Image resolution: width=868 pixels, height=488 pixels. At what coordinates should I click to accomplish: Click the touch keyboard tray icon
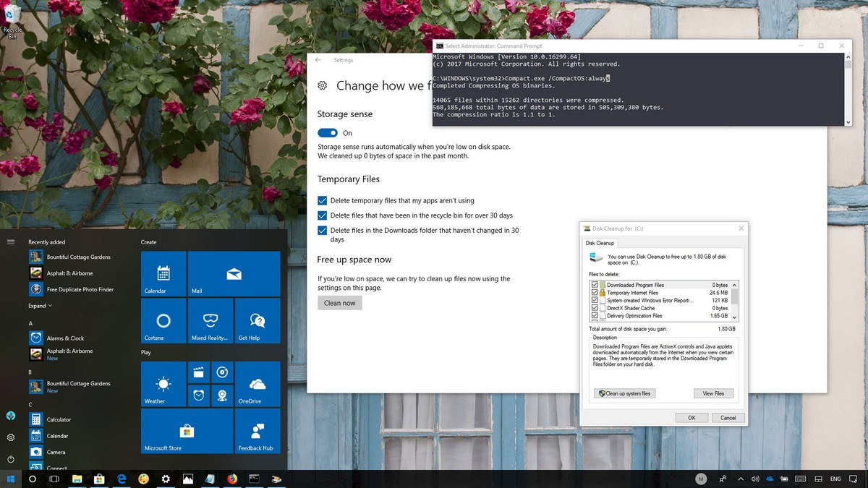click(x=801, y=479)
